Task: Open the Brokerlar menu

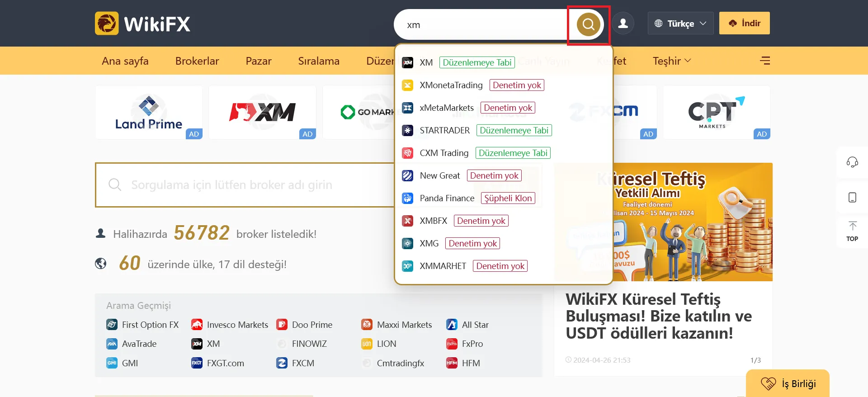Action: pos(197,61)
